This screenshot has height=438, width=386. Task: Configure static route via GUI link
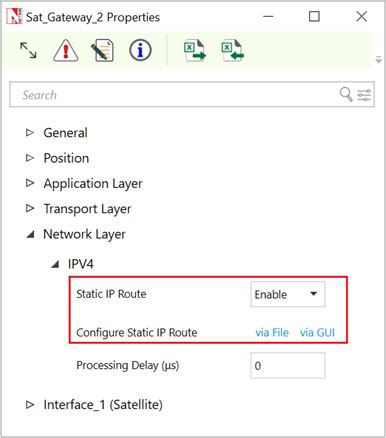pos(317,333)
